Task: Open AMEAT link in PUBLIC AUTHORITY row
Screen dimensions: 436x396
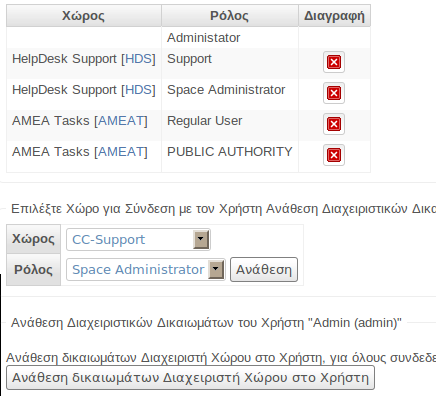Action: tap(121, 152)
